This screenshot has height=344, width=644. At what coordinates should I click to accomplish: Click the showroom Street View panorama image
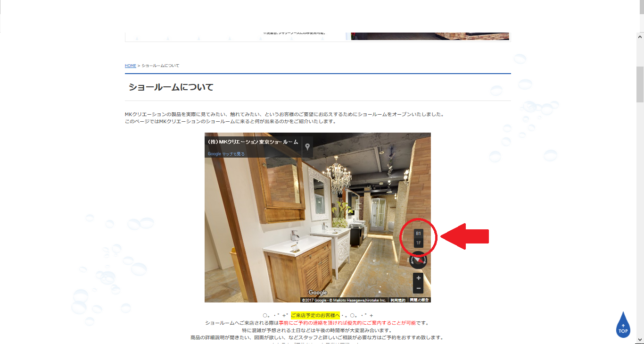[x=317, y=217]
